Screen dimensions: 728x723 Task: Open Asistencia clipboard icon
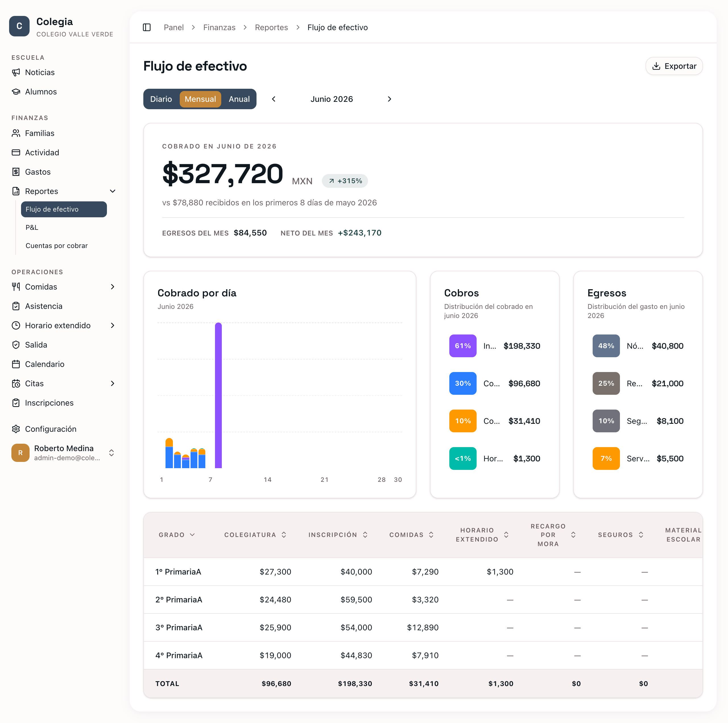pyautogui.click(x=16, y=306)
